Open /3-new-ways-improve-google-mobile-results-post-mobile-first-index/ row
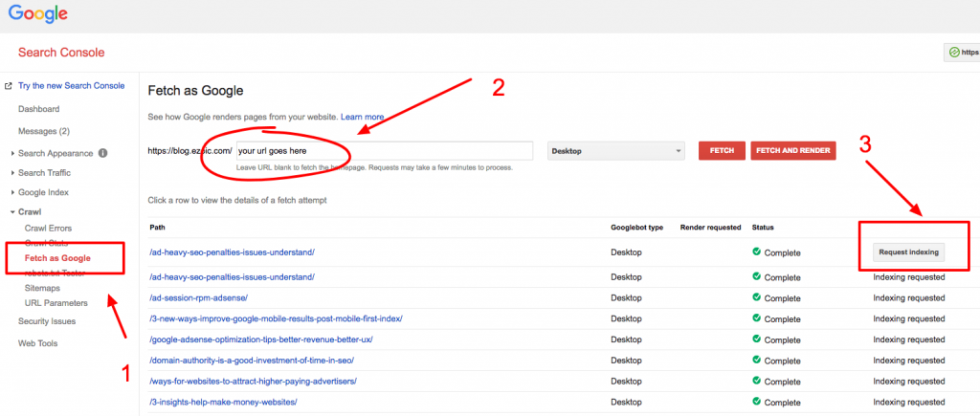The width and height of the screenshot is (980, 416). pos(276,318)
